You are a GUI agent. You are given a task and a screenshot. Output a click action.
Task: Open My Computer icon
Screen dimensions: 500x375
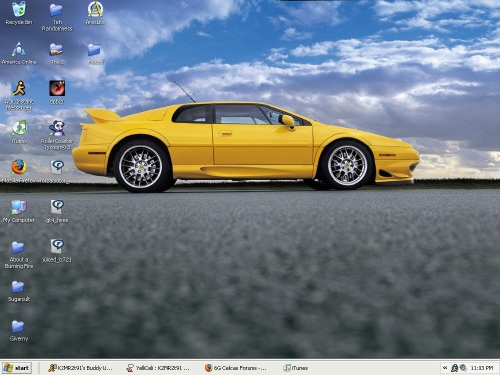click(19, 211)
